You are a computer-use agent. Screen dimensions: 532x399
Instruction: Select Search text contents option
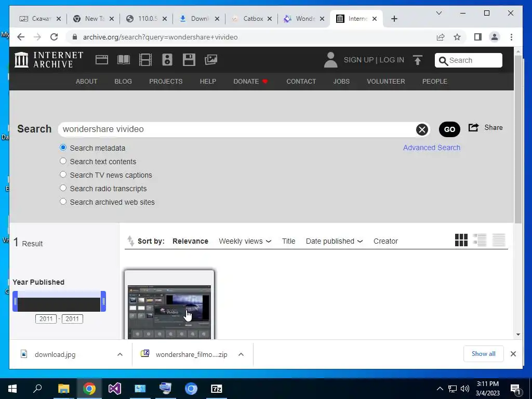pyautogui.click(x=63, y=161)
